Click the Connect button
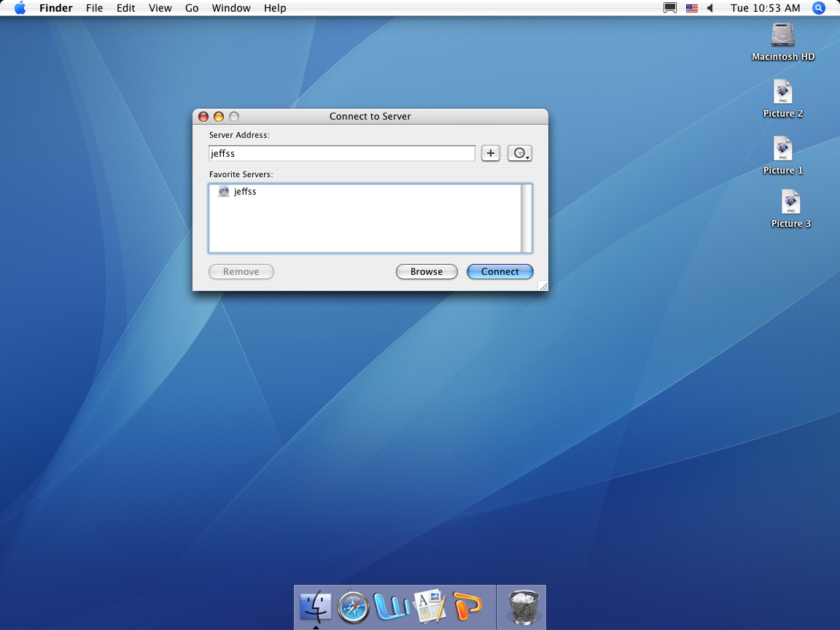840x630 pixels. pos(500,271)
